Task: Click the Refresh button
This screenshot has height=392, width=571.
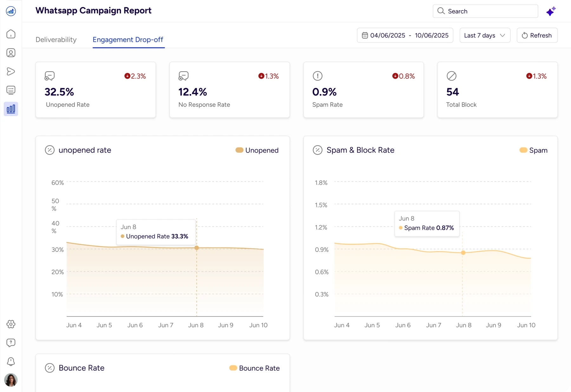Action: pos(537,36)
